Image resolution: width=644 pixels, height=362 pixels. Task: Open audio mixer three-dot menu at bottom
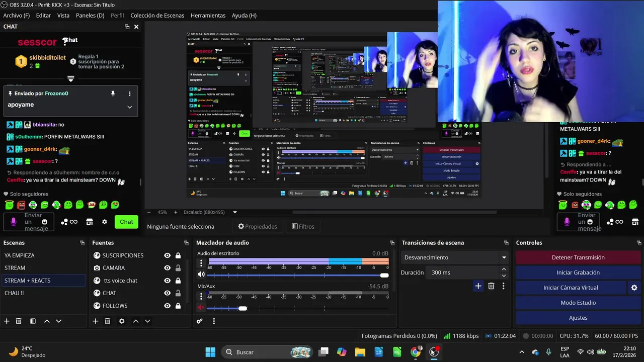[214, 321]
